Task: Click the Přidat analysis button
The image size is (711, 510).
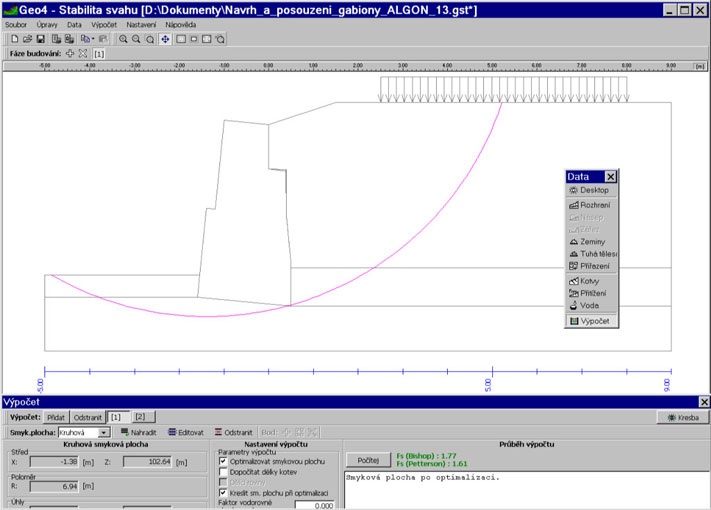Action: (56, 418)
